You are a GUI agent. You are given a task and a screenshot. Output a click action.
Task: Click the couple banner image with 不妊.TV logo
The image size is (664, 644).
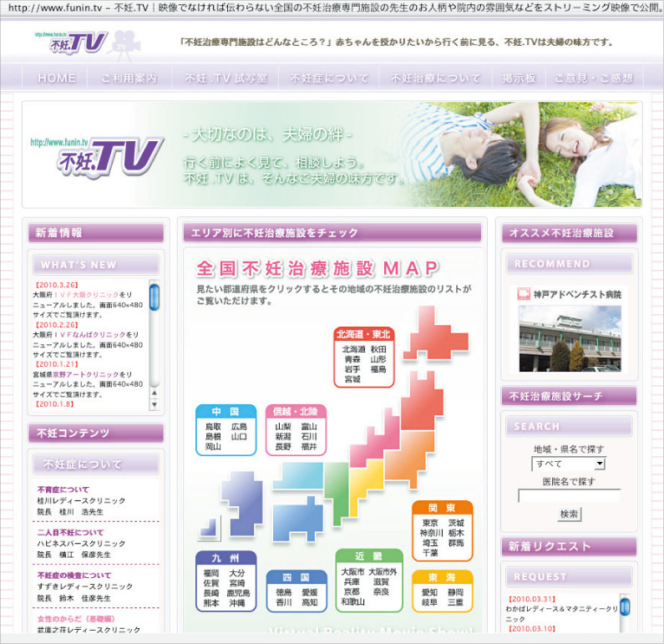pyautogui.click(x=332, y=155)
